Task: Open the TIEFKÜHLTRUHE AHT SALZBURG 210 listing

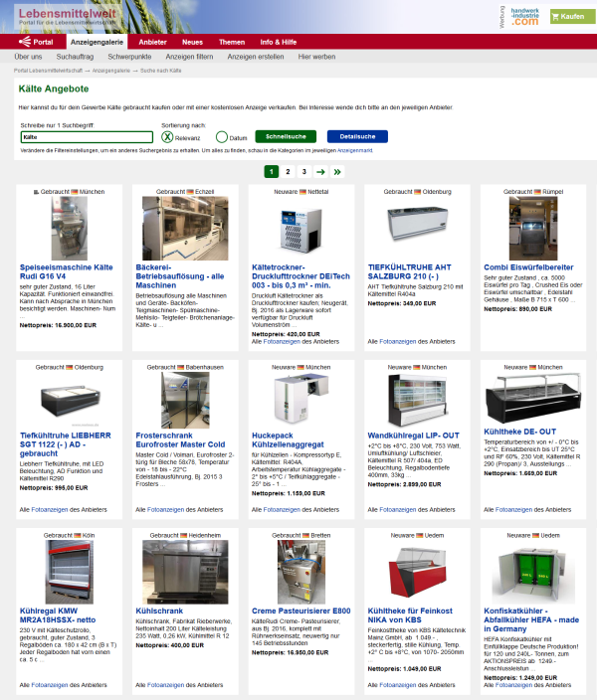Action: click(409, 271)
